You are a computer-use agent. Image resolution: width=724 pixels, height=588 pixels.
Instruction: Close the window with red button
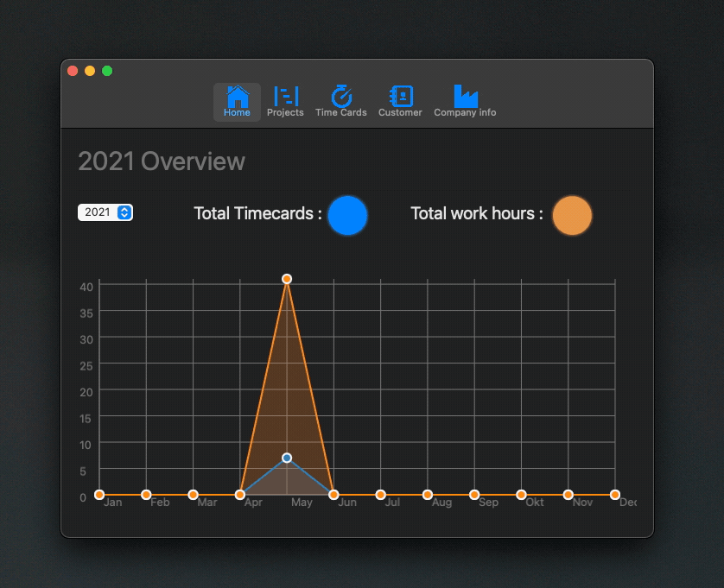click(73, 71)
